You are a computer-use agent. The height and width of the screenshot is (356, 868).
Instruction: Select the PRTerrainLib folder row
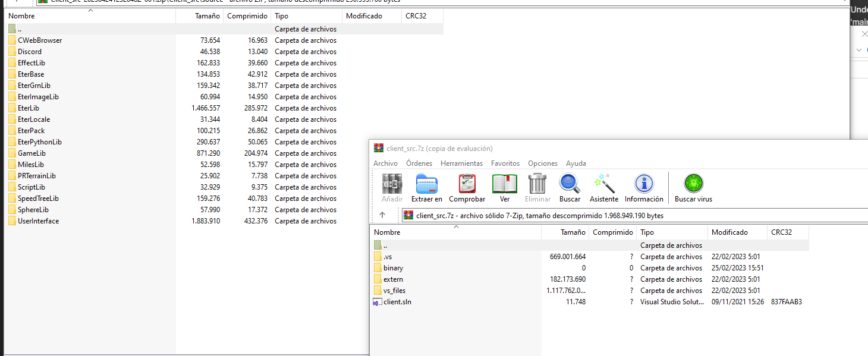tap(187, 176)
